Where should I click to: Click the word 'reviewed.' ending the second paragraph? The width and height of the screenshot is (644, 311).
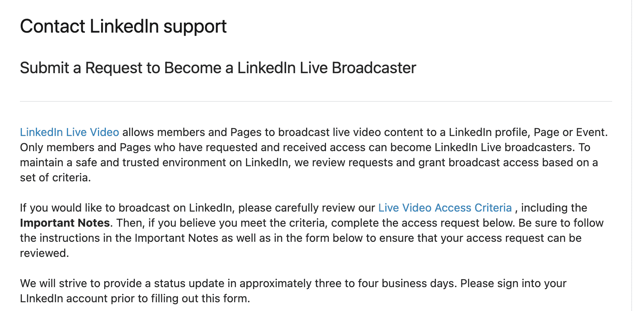tap(45, 253)
